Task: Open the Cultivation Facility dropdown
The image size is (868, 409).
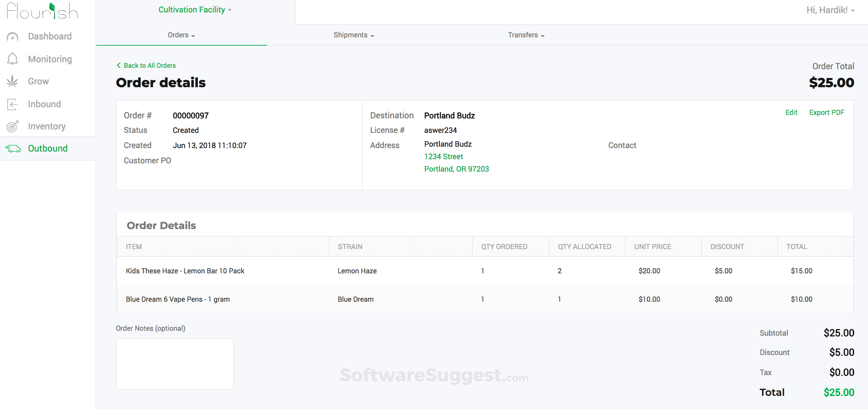Action: [x=195, y=10]
